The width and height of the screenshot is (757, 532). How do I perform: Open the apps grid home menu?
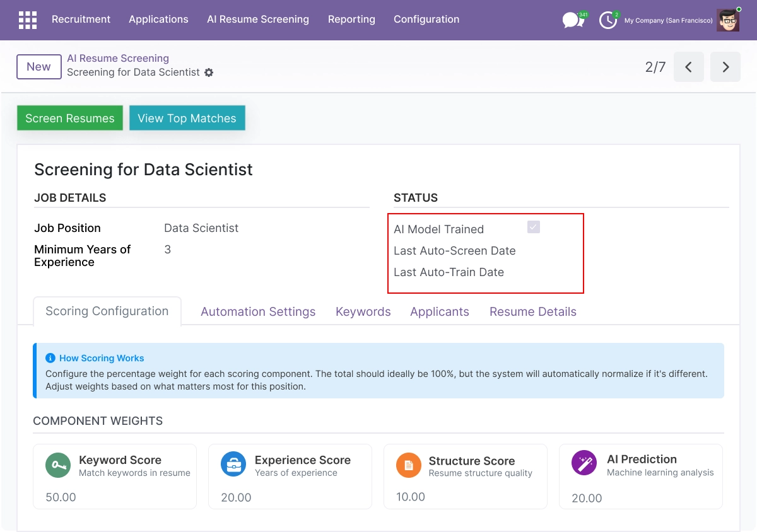pos(28,20)
